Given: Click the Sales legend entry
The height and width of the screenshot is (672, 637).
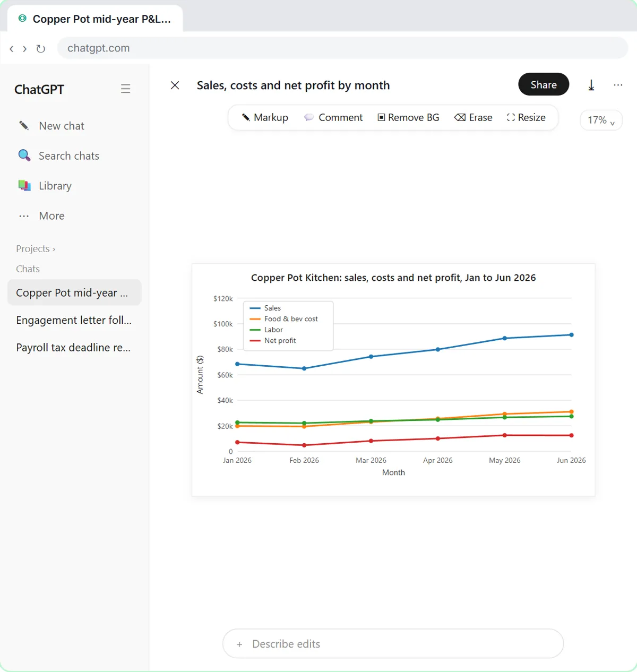Looking at the screenshot, I should 265,308.
